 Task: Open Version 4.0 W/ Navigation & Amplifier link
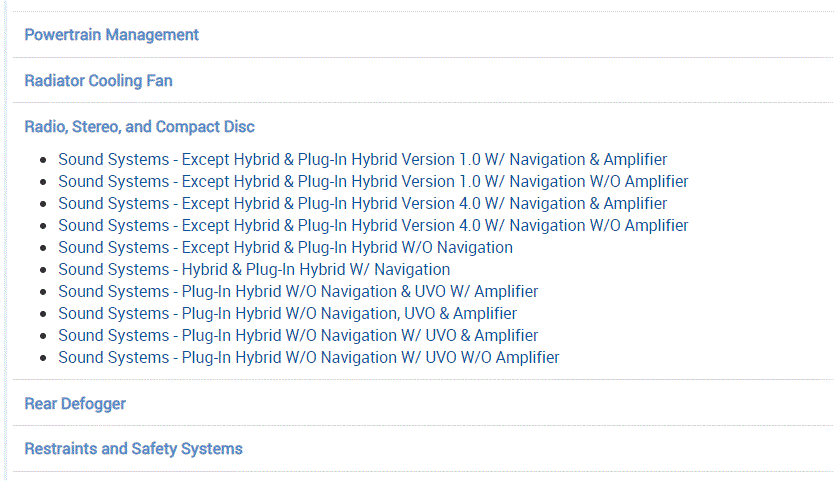pos(362,203)
